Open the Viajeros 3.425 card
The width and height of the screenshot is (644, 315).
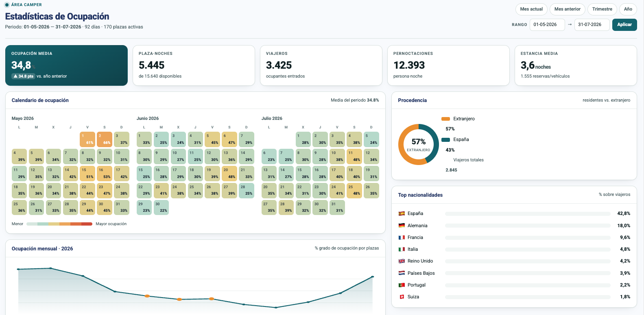(321, 65)
